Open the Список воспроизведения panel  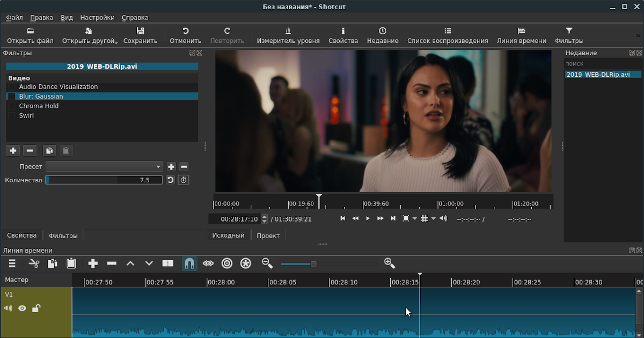pyautogui.click(x=448, y=35)
